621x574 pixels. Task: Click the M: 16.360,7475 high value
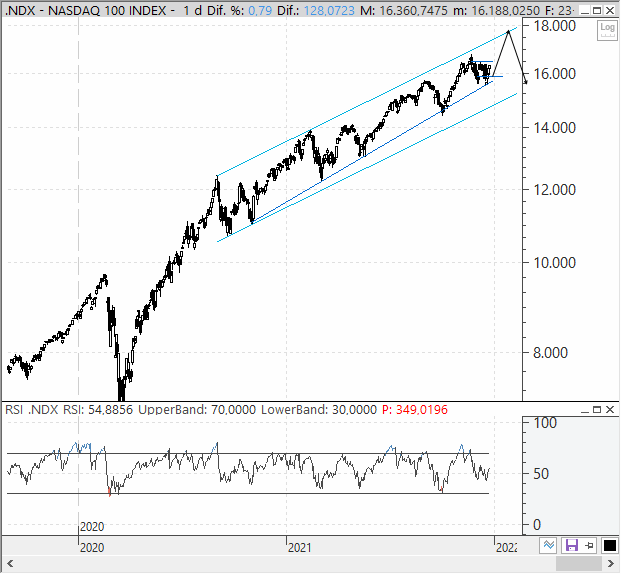(404, 10)
